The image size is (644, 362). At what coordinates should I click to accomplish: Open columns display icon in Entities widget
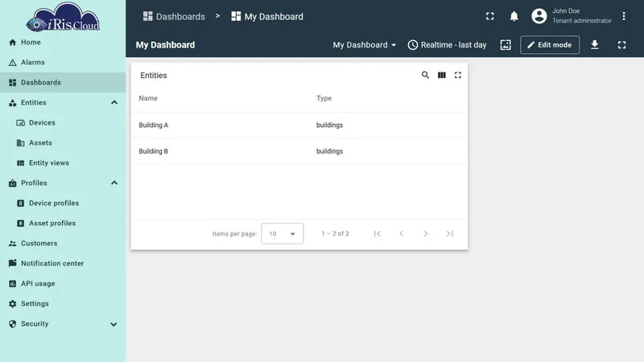(x=441, y=75)
